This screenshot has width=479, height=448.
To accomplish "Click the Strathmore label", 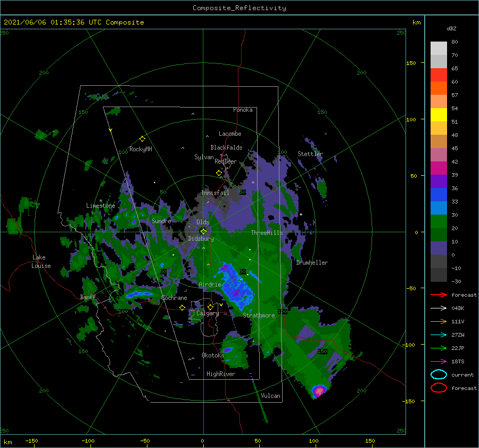I will point(259,315).
